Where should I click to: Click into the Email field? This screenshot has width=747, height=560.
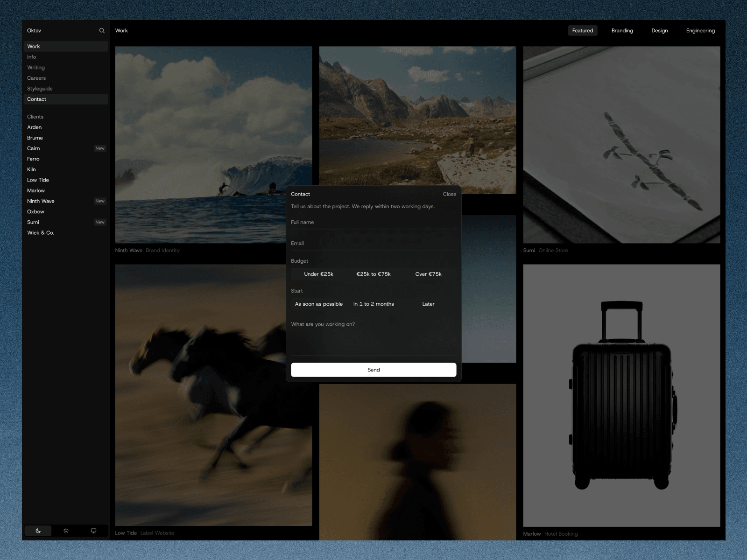pyautogui.click(x=373, y=243)
